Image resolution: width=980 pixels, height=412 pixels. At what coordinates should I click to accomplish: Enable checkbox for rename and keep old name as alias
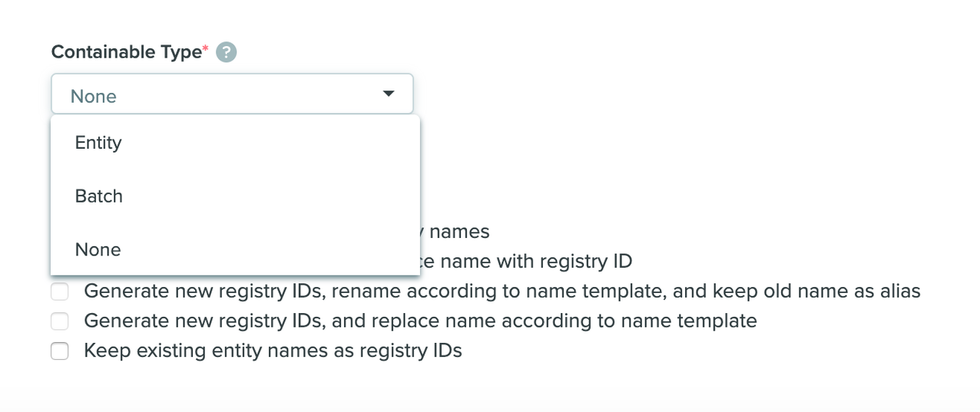point(60,292)
